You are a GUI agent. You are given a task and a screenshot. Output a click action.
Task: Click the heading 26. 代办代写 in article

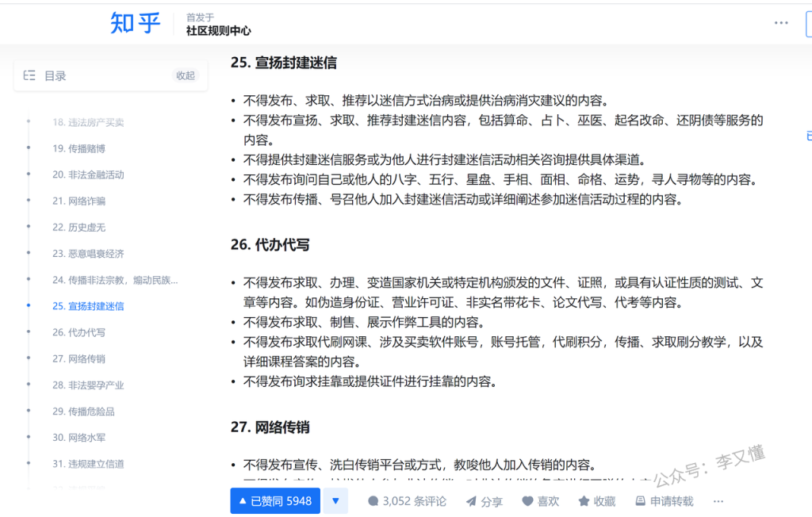pos(270,245)
